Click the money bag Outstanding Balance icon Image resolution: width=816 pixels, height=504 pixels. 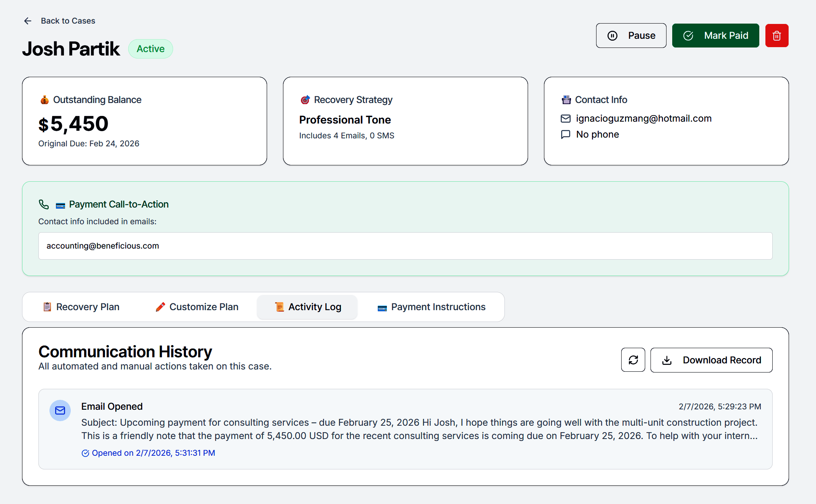pyautogui.click(x=45, y=100)
